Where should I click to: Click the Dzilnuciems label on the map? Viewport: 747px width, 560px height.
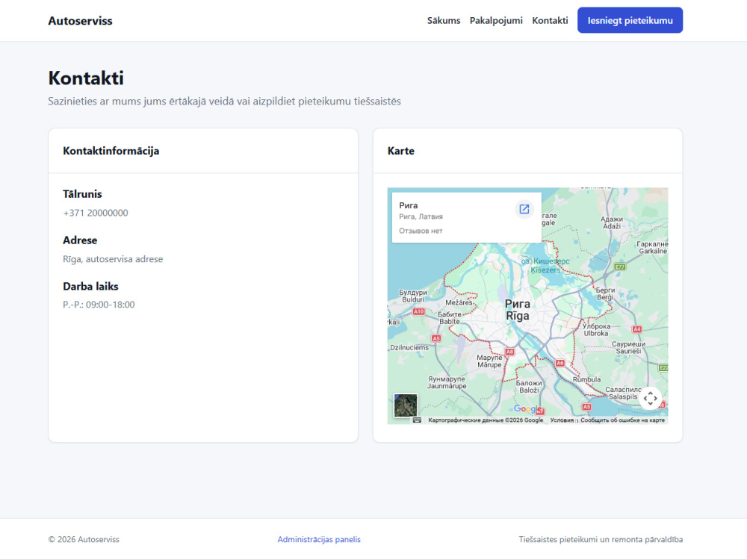(x=409, y=348)
